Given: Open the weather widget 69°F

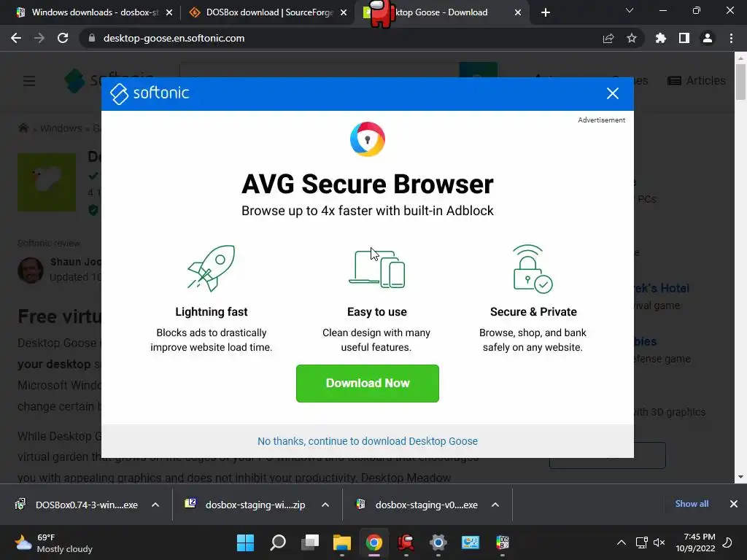Looking at the screenshot, I should [53, 542].
